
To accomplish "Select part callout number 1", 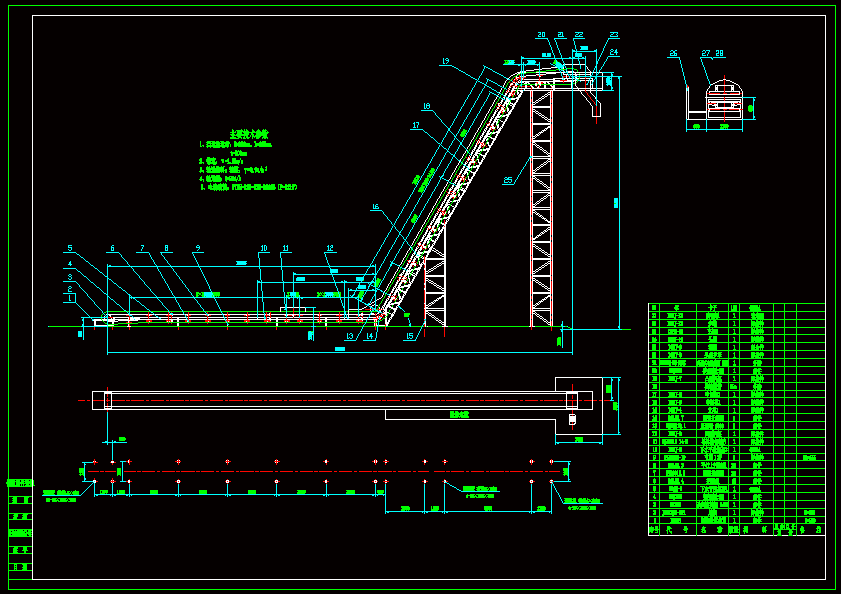I will pyautogui.click(x=70, y=298).
